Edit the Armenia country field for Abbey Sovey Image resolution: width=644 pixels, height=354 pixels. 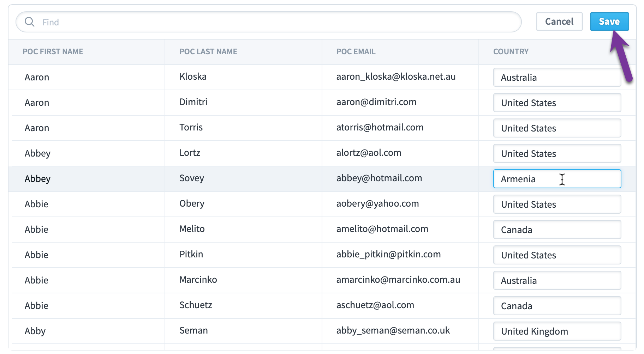557,179
